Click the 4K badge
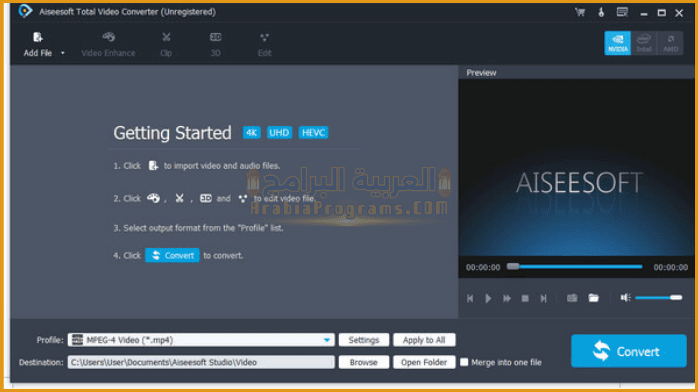The width and height of the screenshot is (698, 392). click(x=252, y=133)
